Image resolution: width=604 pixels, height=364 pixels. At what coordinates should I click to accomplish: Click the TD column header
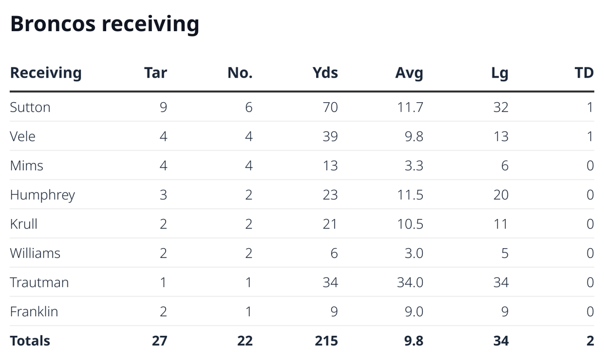(x=584, y=73)
